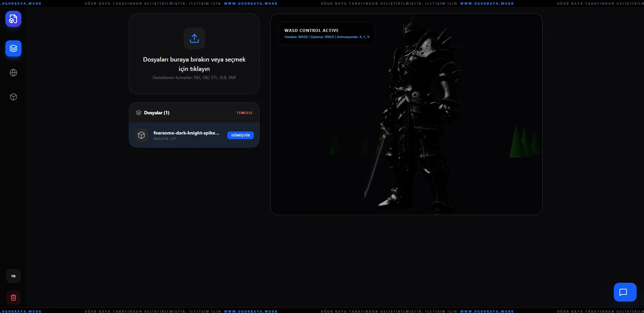The image size is (644, 313).
Task: Click the 'Dosyalar (1)' heading
Action: [x=156, y=113]
